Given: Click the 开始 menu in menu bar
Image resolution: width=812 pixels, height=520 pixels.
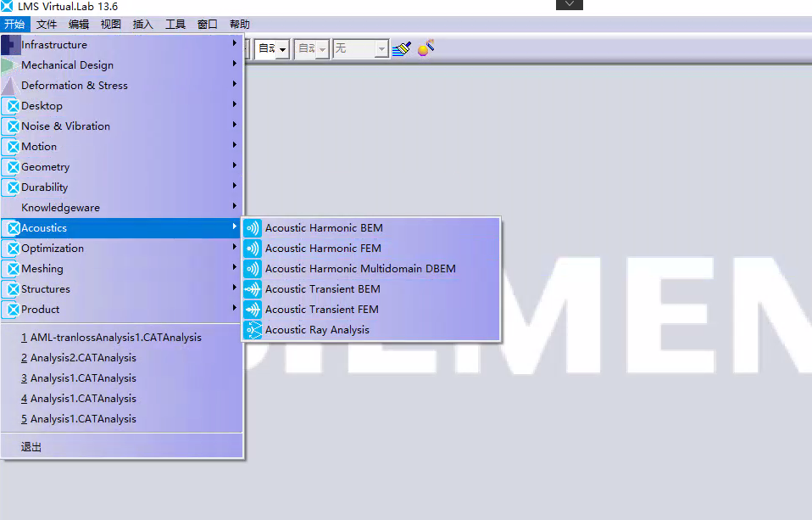Looking at the screenshot, I should point(15,25).
